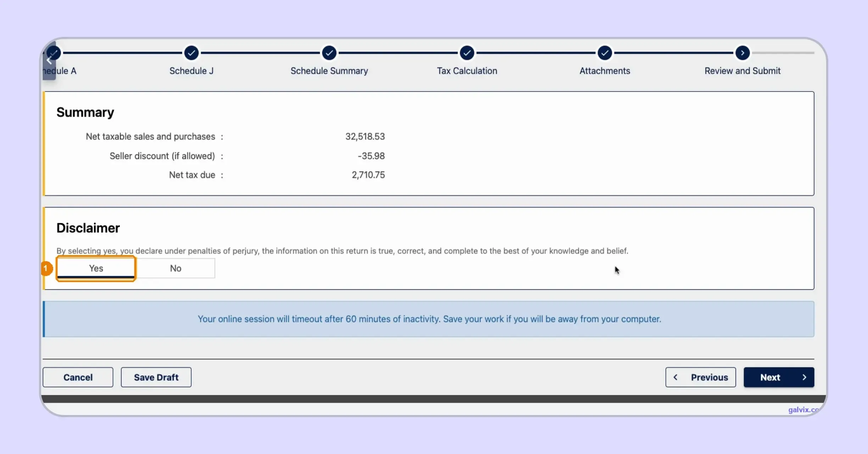Click the net taxable sales value 32,518.53
868x454 pixels.
[x=365, y=137]
